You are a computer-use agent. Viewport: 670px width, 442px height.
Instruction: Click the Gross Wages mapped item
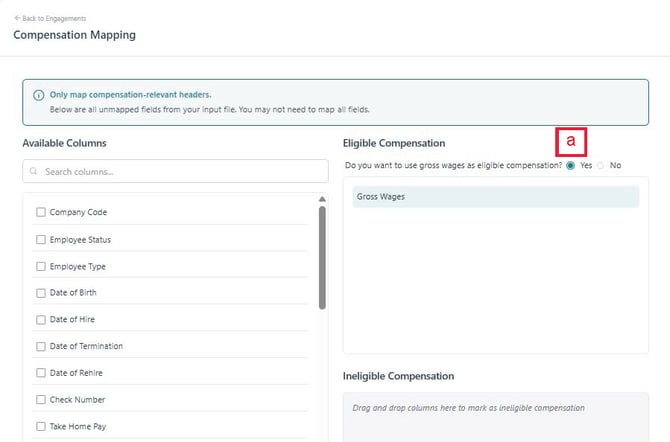tap(495, 197)
